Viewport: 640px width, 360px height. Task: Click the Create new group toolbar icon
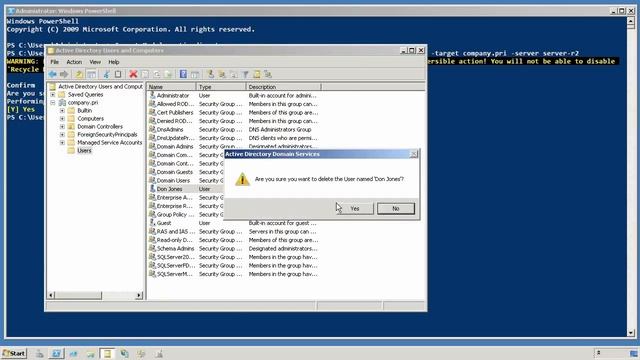(x=222, y=74)
